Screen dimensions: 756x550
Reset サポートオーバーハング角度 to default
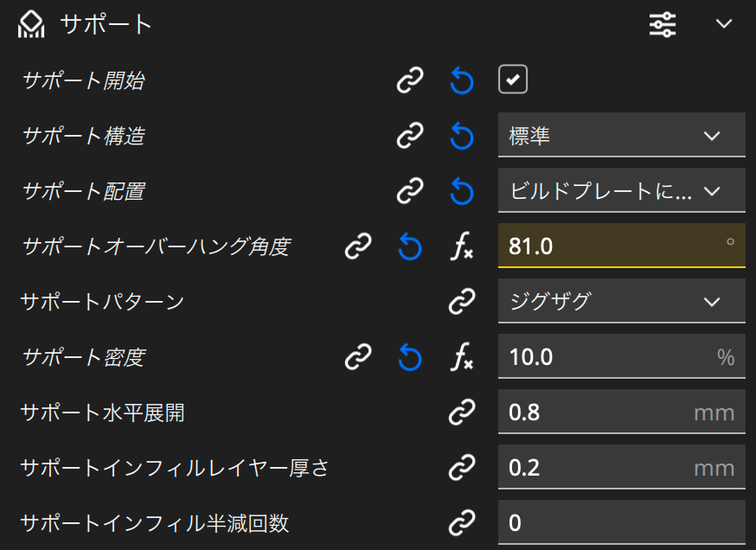pyautogui.click(x=410, y=246)
